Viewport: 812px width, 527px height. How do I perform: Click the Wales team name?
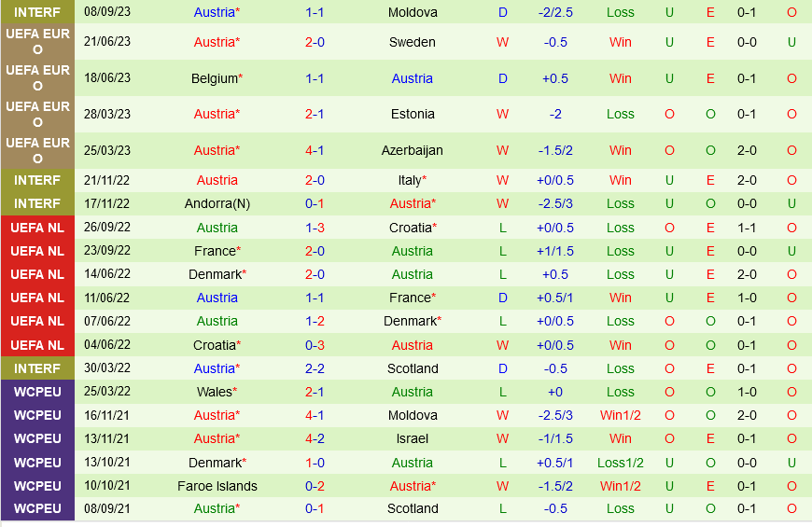point(214,392)
